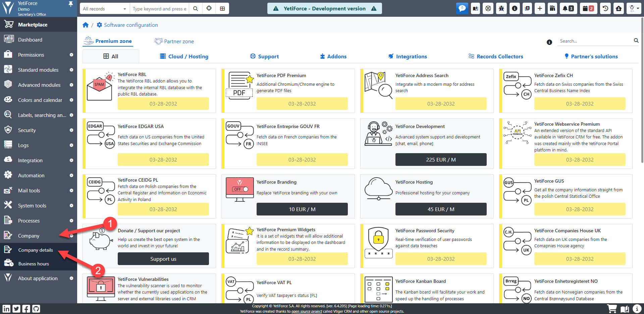Click the quick add stacked-plus icon
The width and height of the screenshot is (644, 314).
(x=527, y=8)
